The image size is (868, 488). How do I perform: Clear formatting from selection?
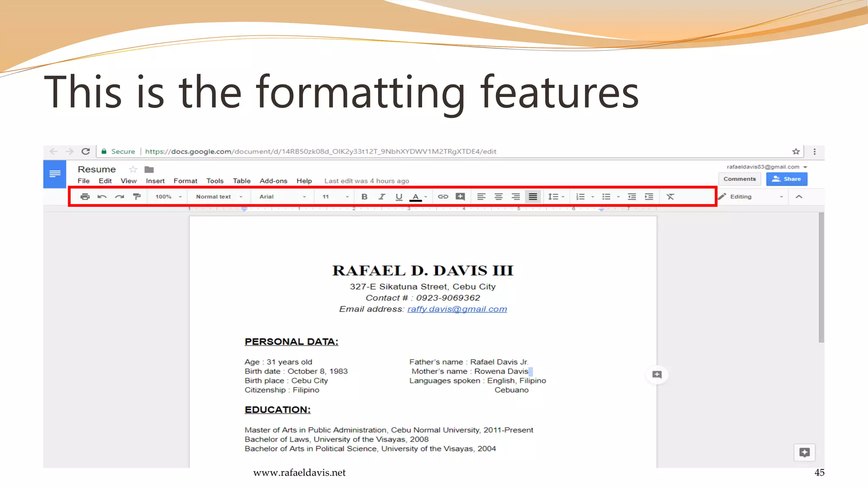tap(670, 197)
